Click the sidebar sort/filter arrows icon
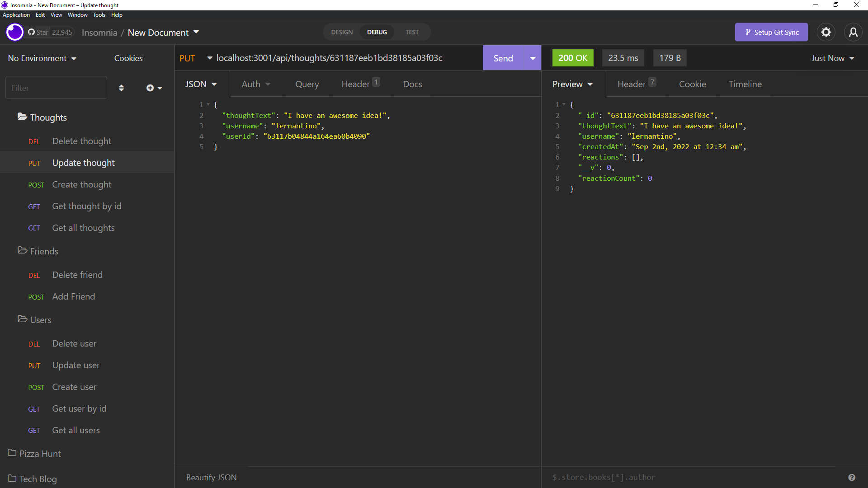Screen dimensions: 868x488 click(121, 88)
